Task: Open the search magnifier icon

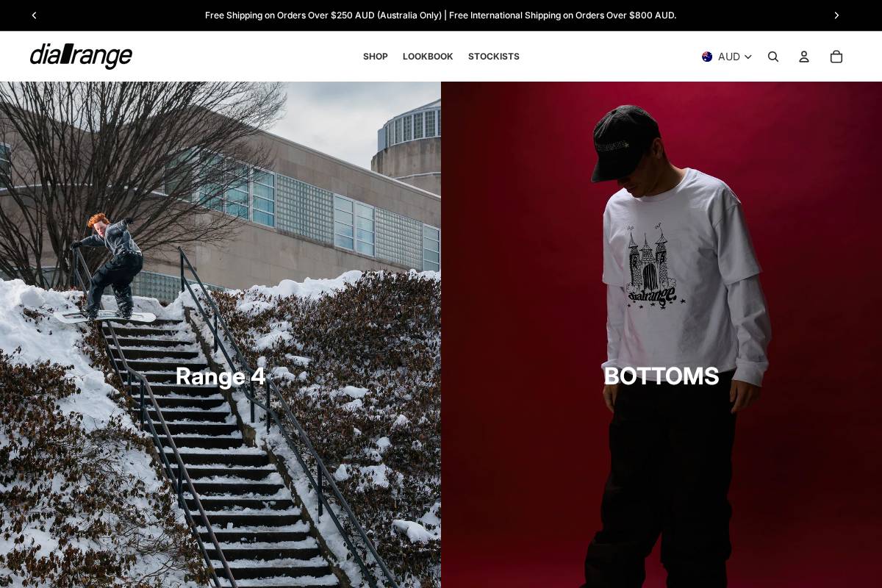Action: [773, 57]
